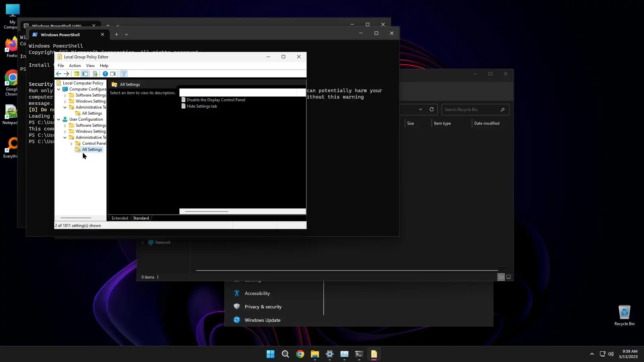Open the Action menu
This screenshot has height=362, width=644.
75,66
